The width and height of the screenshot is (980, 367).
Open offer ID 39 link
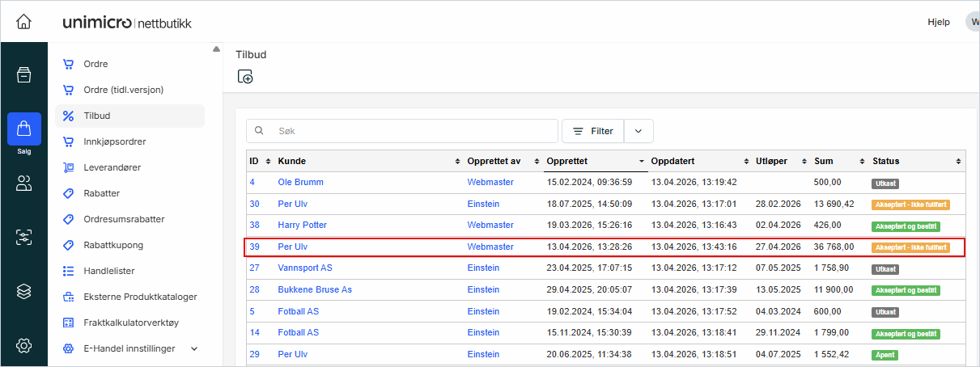254,247
